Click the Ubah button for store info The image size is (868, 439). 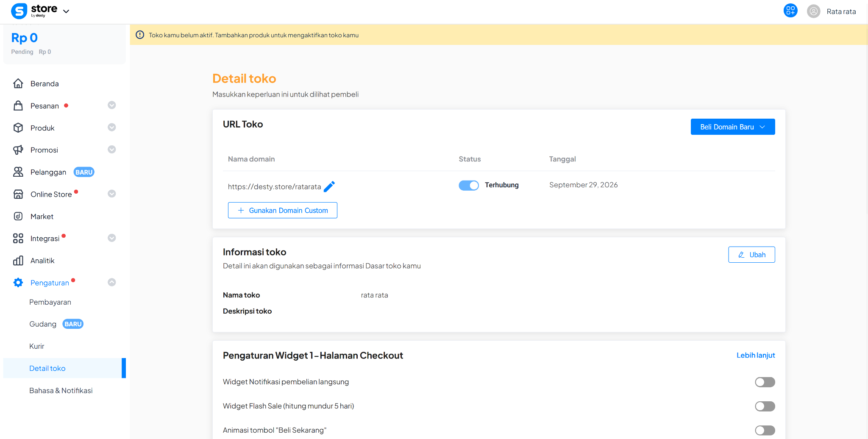[751, 255]
